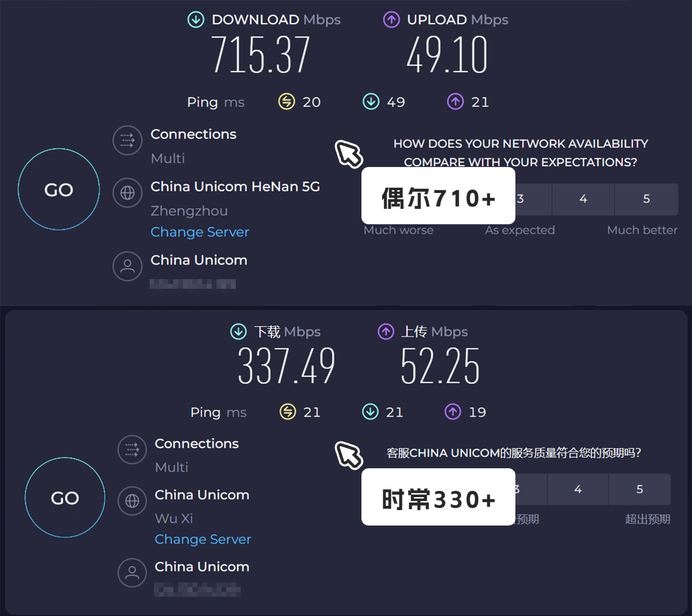The height and width of the screenshot is (616, 692).
Task: Click the download arrow icon next to DOWNLOAD Mbps
Action: 195,19
